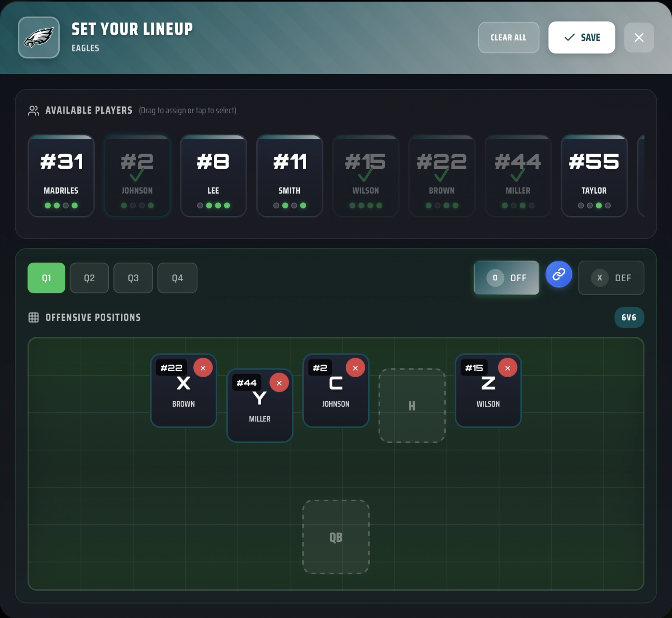672x618 pixels.
Task: Click the X position card with Brown
Action: click(x=184, y=391)
